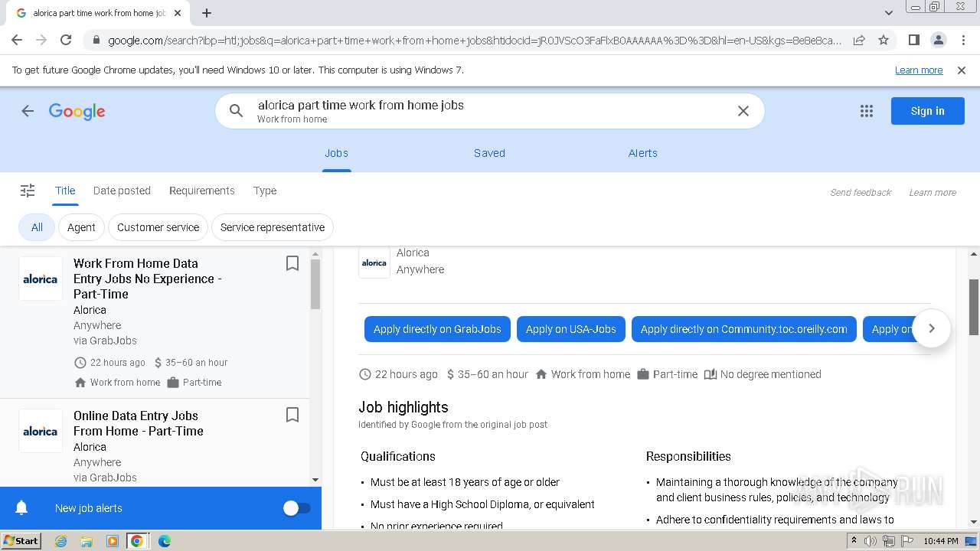This screenshot has height=551, width=980.
Task: Click the taskbar clock showing 10:44 PM
Action: pyautogui.click(x=941, y=541)
